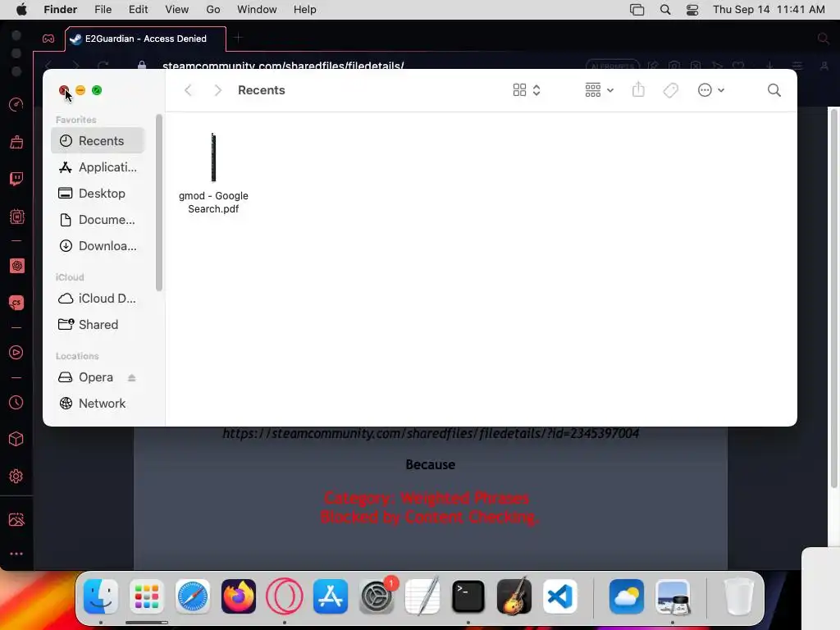Open the Window menu

point(257,10)
